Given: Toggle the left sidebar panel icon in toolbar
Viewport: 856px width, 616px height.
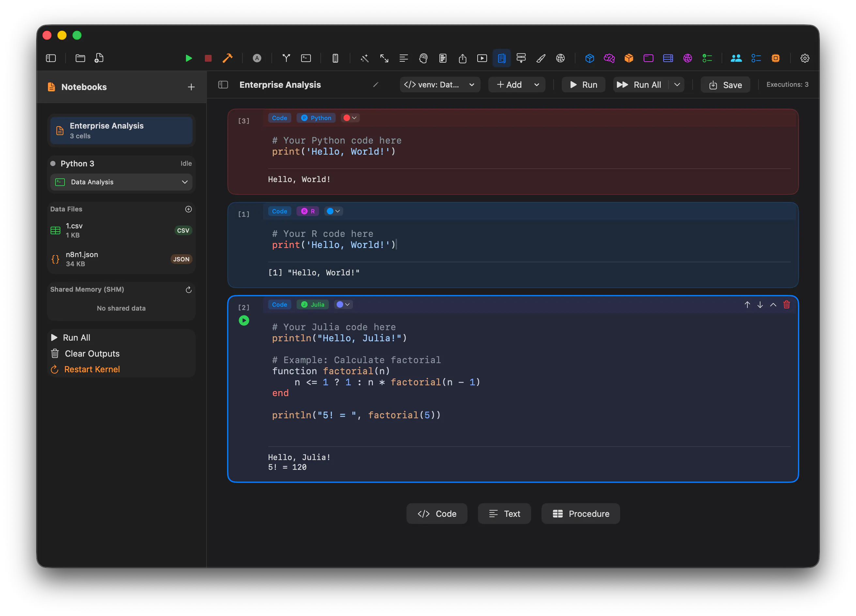Looking at the screenshot, I should pyautogui.click(x=51, y=58).
